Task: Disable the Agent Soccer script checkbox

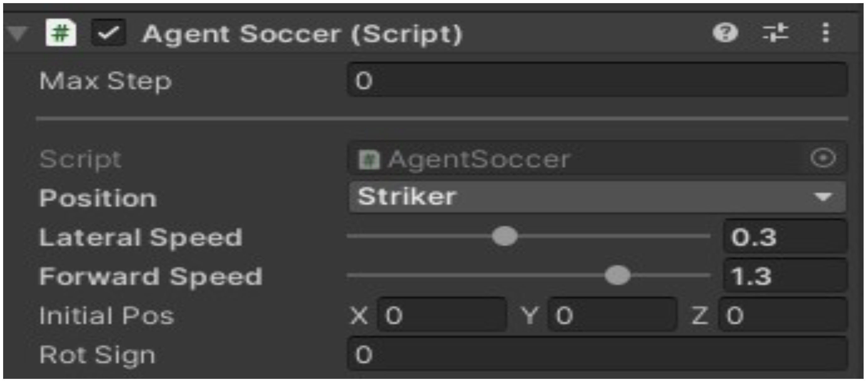Action: tap(109, 33)
